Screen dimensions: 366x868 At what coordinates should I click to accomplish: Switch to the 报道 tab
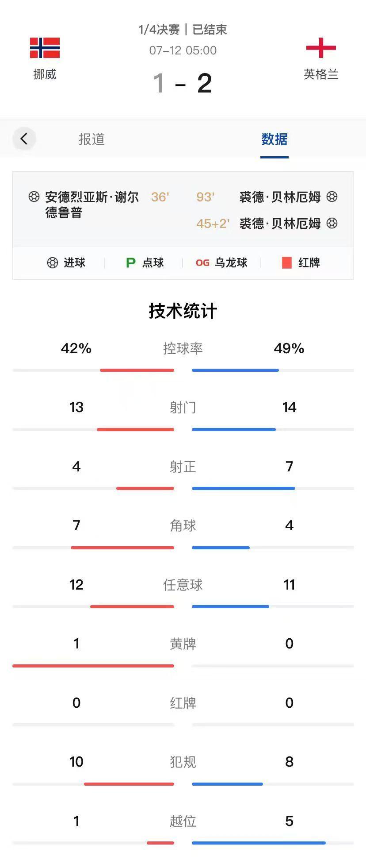click(x=91, y=139)
